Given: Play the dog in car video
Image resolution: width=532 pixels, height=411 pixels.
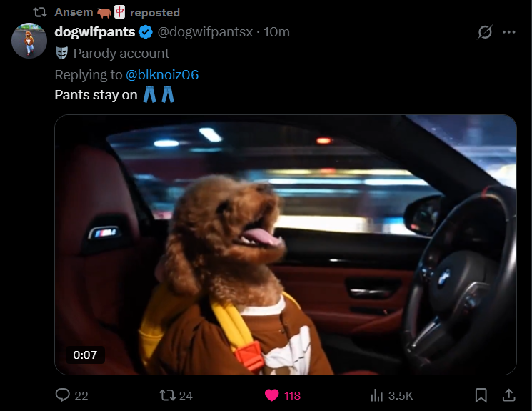Looking at the screenshot, I should click(286, 244).
